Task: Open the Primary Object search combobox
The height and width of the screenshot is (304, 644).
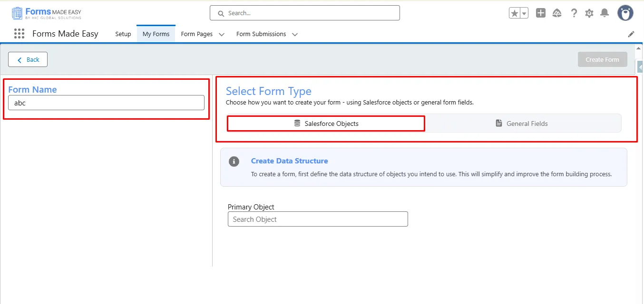Action: 318,219
